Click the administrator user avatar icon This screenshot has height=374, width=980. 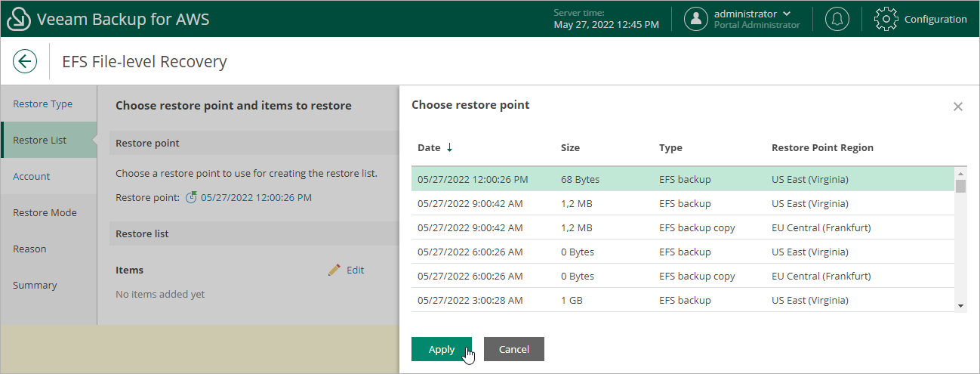point(695,20)
